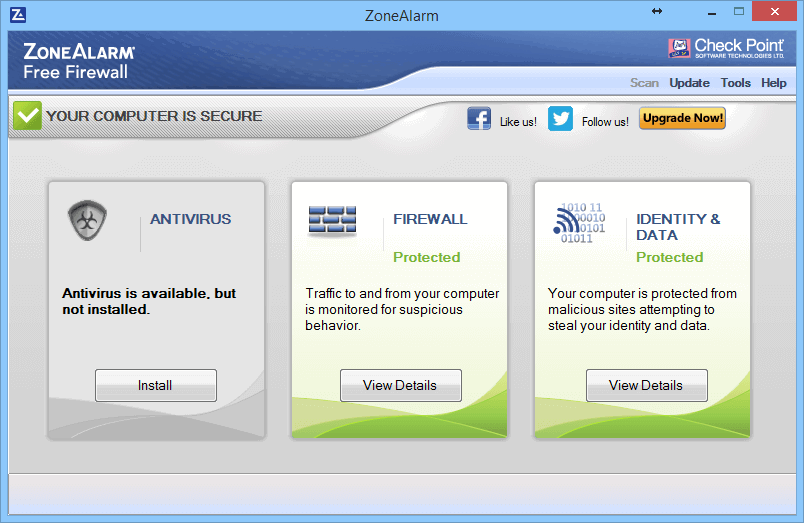The image size is (804, 523).
Task: Click the Antivirus biohazard shield icon
Action: pos(88,220)
